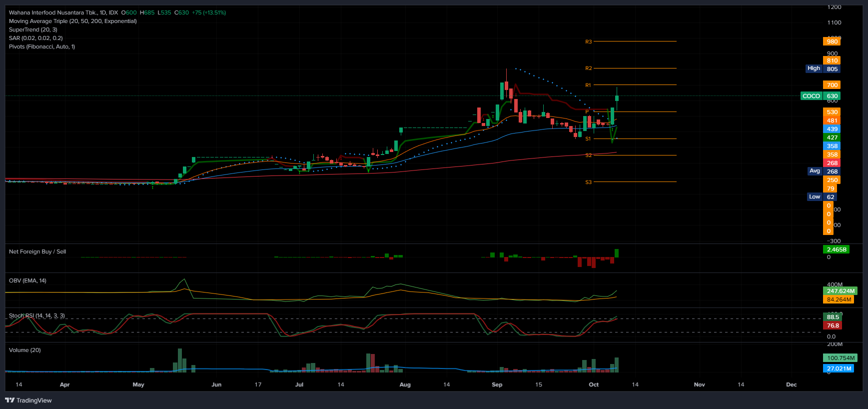The height and width of the screenshot is (409, 868).
Task: Open the Wahana Interfood Nusantara symbol title
Action: pos(63,12)
